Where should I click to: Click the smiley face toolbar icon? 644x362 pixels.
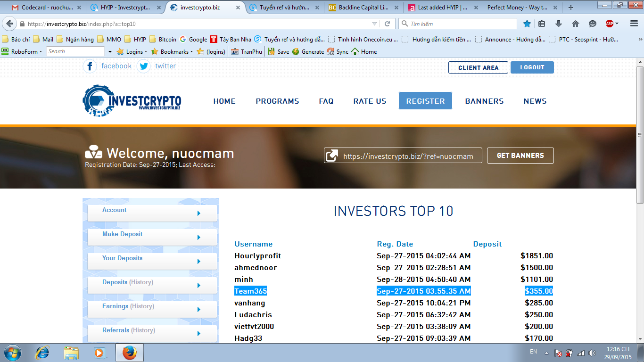point(593,24)
